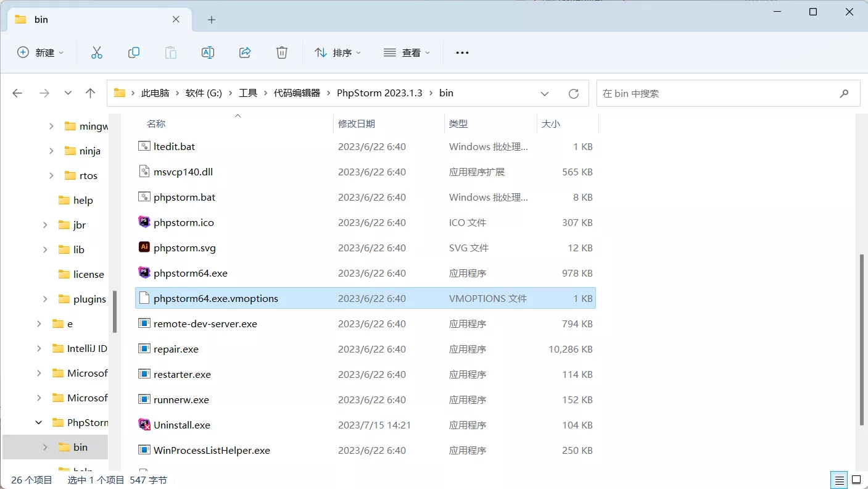868x489 pixels.
Task: Click 代码编辑器 in the address path
Action: click(x=297, y=93)
